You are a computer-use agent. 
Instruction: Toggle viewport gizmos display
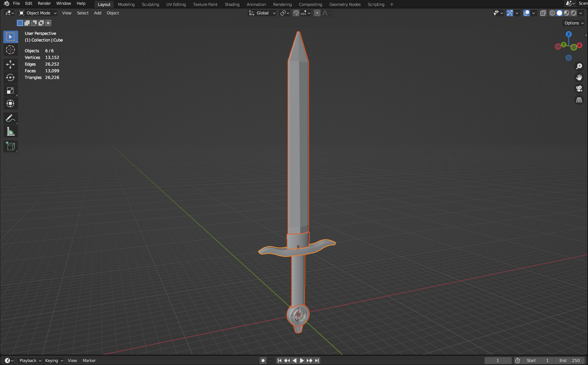coord(510,13)
